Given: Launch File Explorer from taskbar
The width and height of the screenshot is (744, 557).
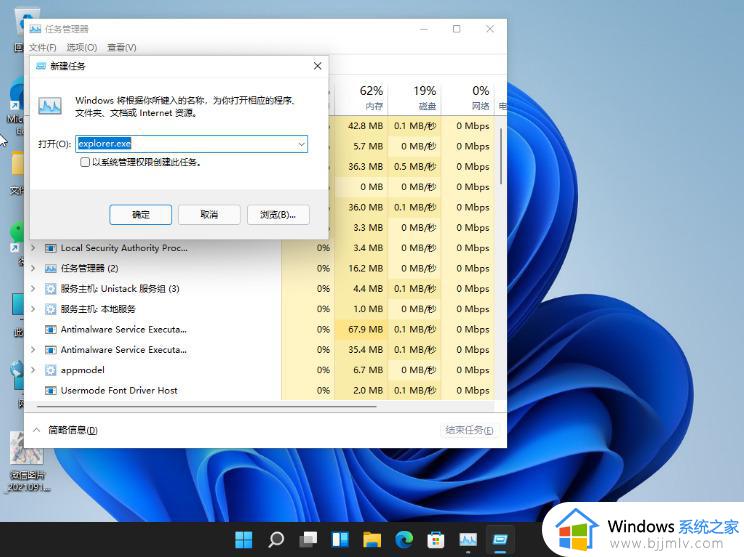Looking at the screenshot, I should (372, 539).
